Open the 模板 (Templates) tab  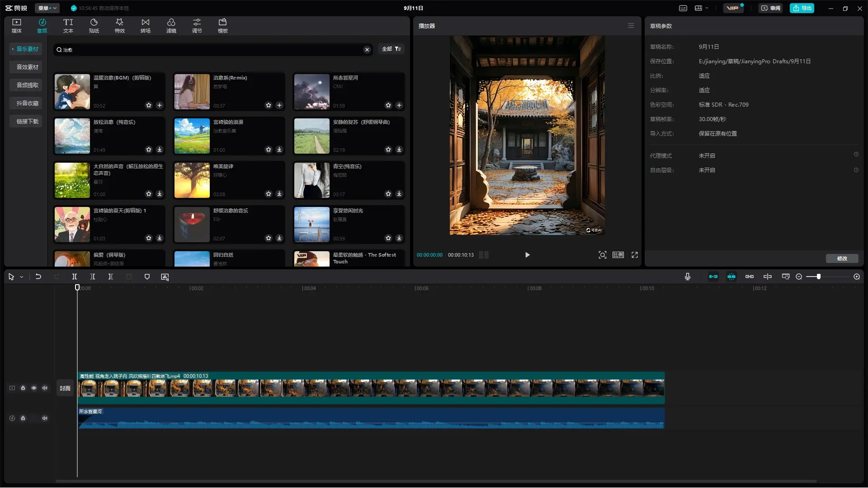[223, 26]
